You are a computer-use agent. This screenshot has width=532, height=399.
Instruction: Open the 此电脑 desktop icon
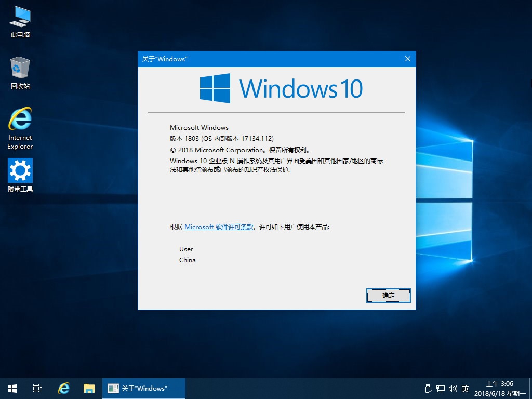[20, 22]
